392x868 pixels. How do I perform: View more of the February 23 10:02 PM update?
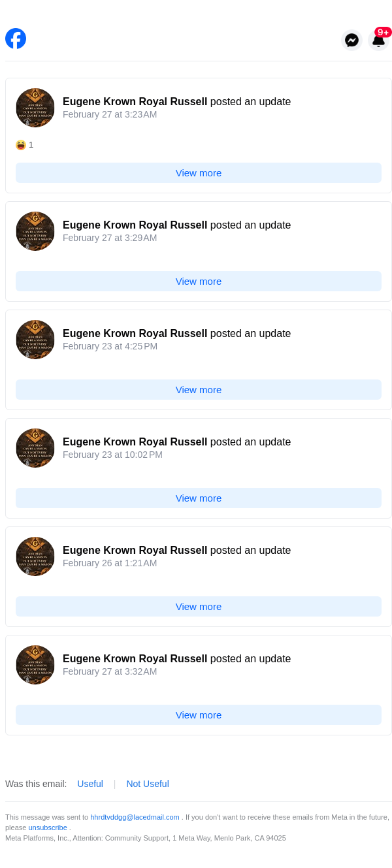[x=199, y=498]
